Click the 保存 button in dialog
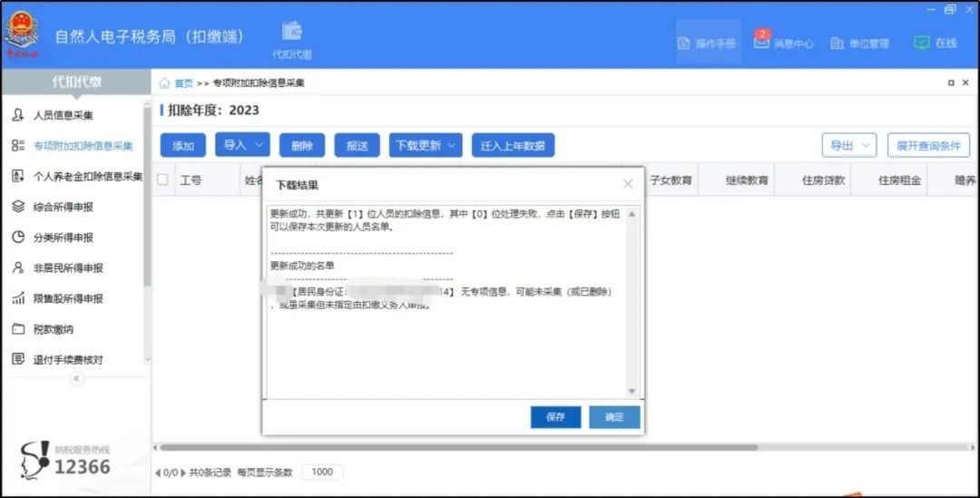This screenshot has height=498, width=980. tap(555, 417)
